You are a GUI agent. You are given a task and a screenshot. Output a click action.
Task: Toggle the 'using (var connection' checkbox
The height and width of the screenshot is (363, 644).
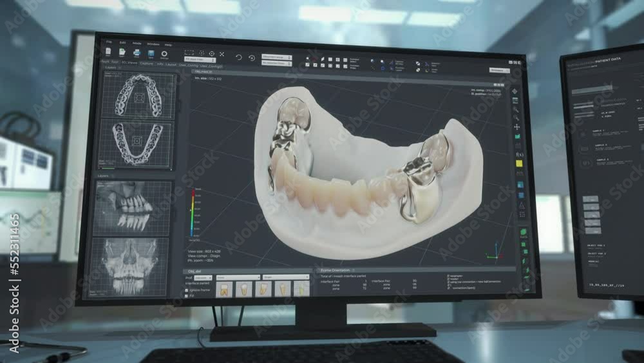click(x=448, y=282)
